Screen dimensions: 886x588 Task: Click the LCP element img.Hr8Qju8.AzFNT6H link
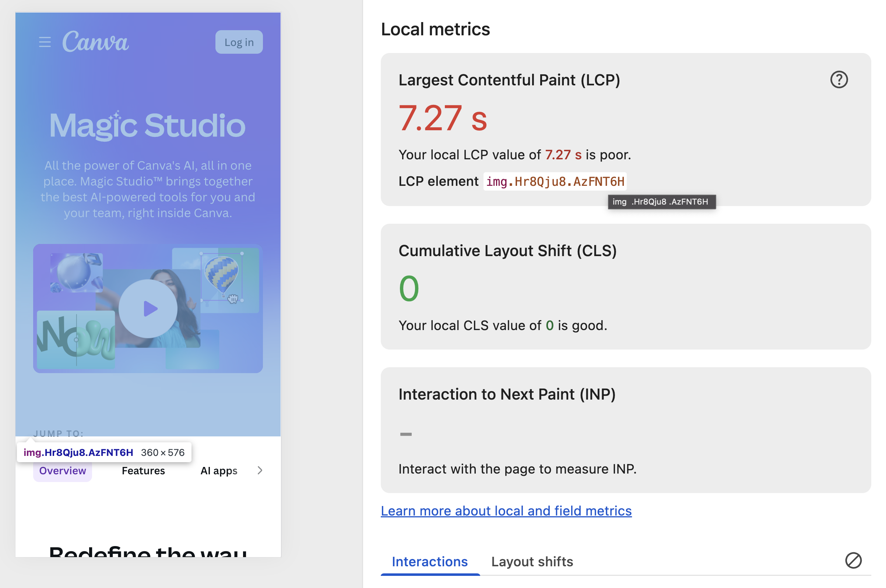click(555, 182)
